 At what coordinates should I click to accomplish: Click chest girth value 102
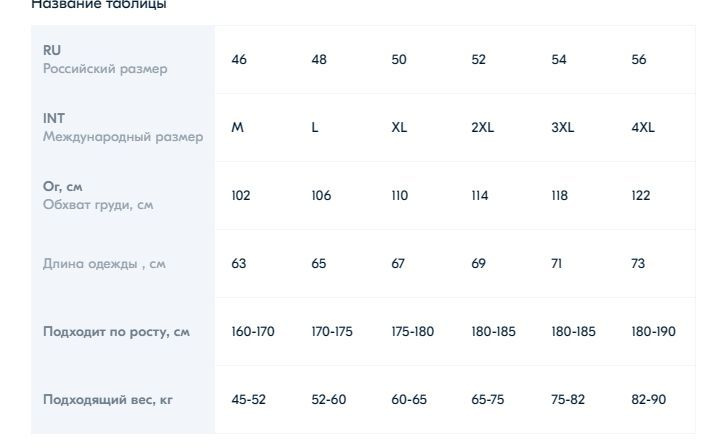(241, 196)
